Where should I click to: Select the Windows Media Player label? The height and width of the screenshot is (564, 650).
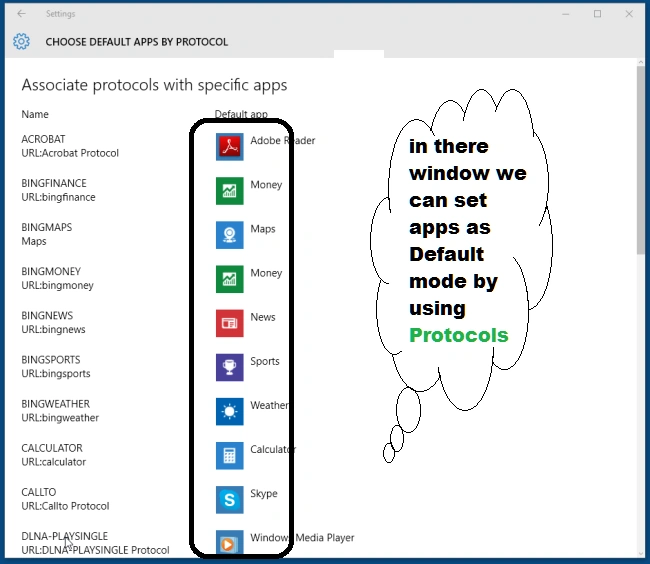tap(302, 537)
